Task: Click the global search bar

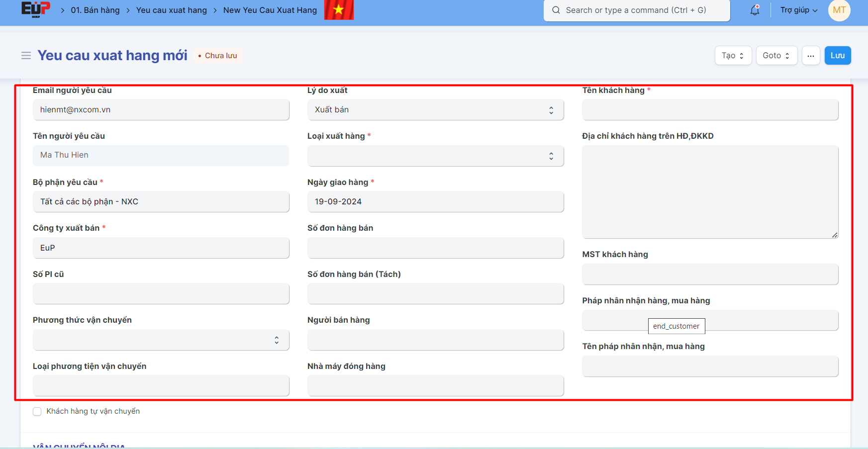Action: [637, 10]
